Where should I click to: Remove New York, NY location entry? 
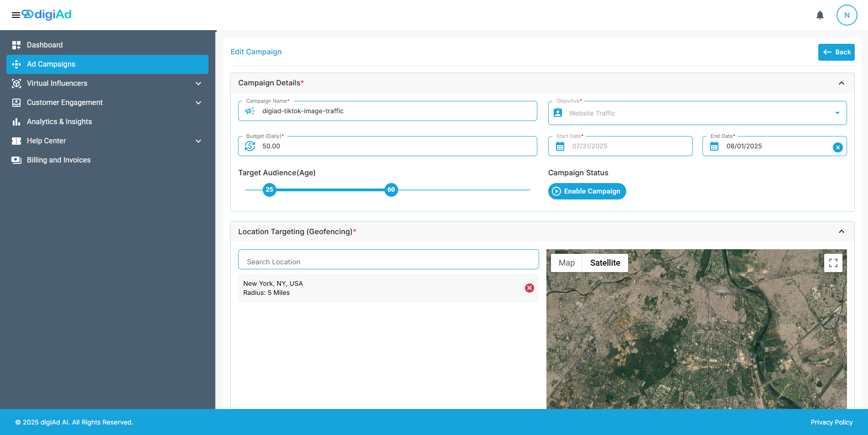530,288
